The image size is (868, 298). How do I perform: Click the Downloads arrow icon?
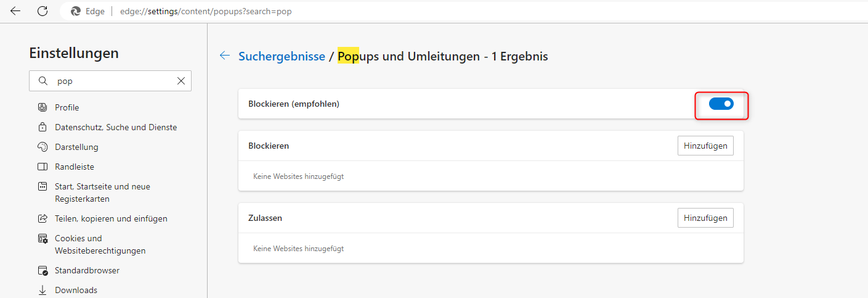tap(43, 290)
